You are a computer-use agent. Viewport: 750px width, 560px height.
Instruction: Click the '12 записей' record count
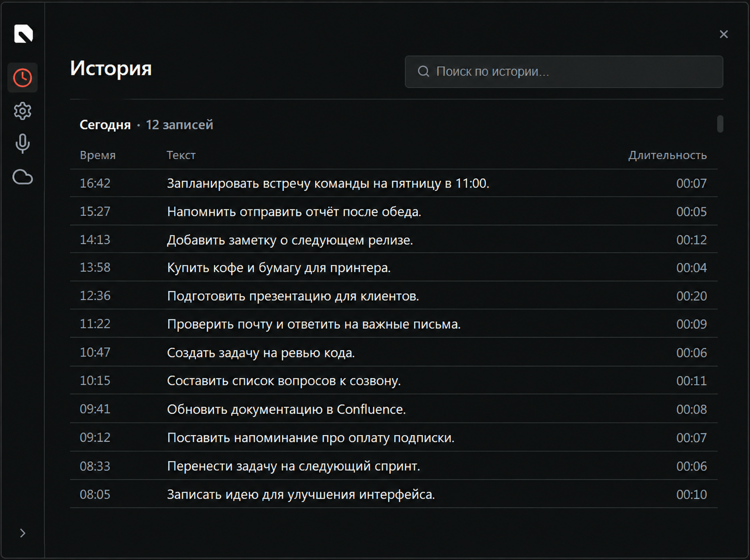click(179, 125)
